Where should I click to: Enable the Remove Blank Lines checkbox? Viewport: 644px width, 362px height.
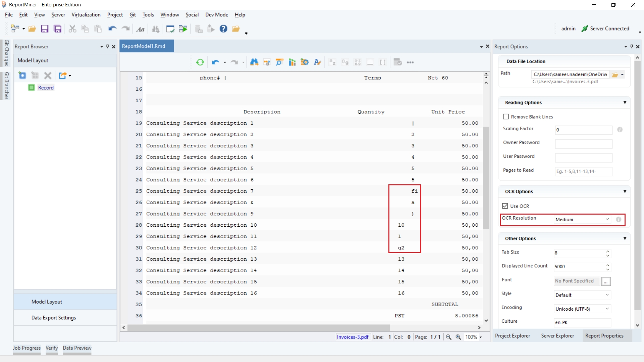(506, 117)
